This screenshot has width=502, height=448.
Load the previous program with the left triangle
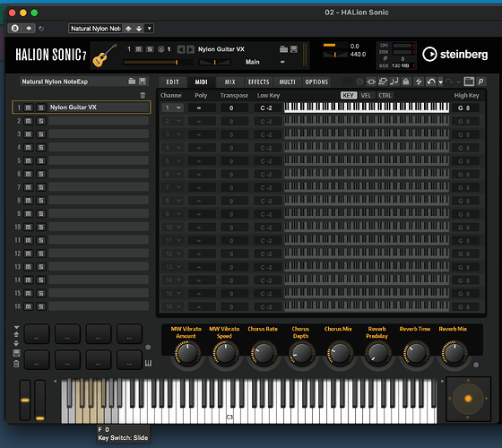point(181,49)
